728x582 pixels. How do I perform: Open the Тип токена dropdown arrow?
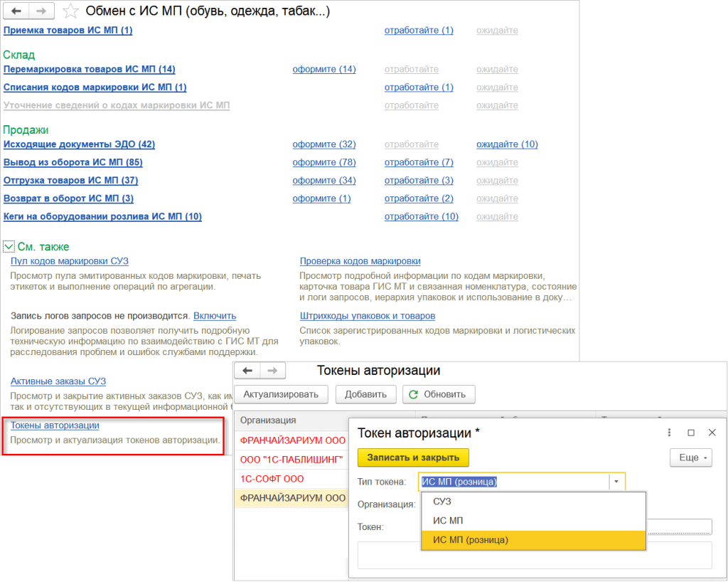pos(616,482)
